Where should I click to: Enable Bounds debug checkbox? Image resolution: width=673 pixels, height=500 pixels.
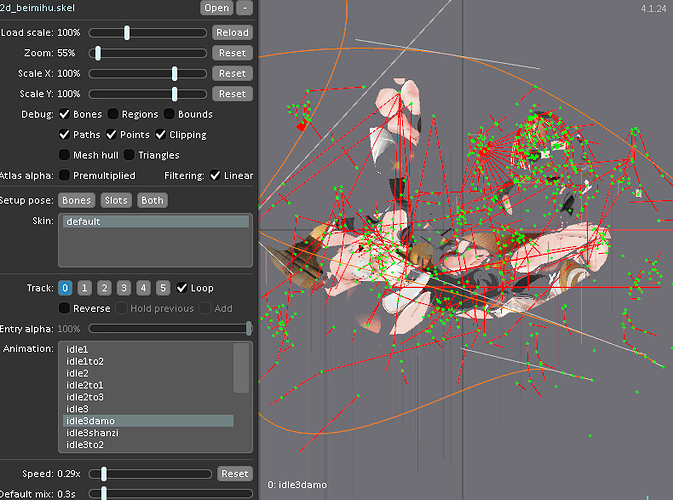click(169, 114)
